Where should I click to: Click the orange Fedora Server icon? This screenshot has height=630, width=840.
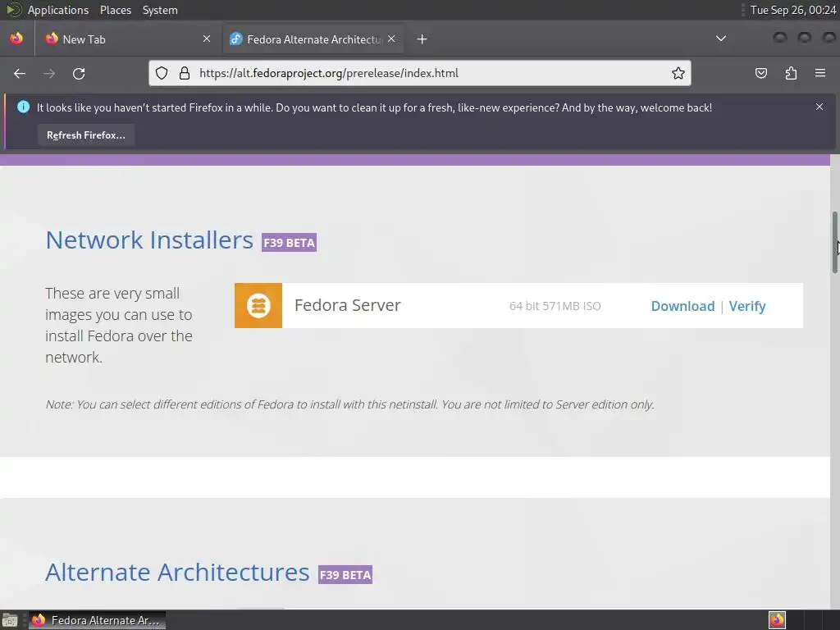pyautogui.click(x=258, y=305)
